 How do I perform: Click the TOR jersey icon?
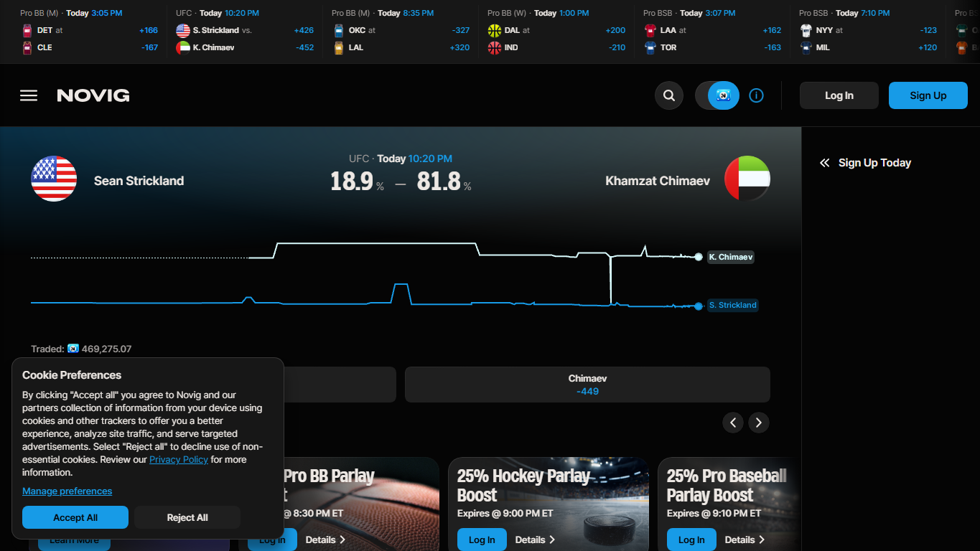(x=650, y=47)
